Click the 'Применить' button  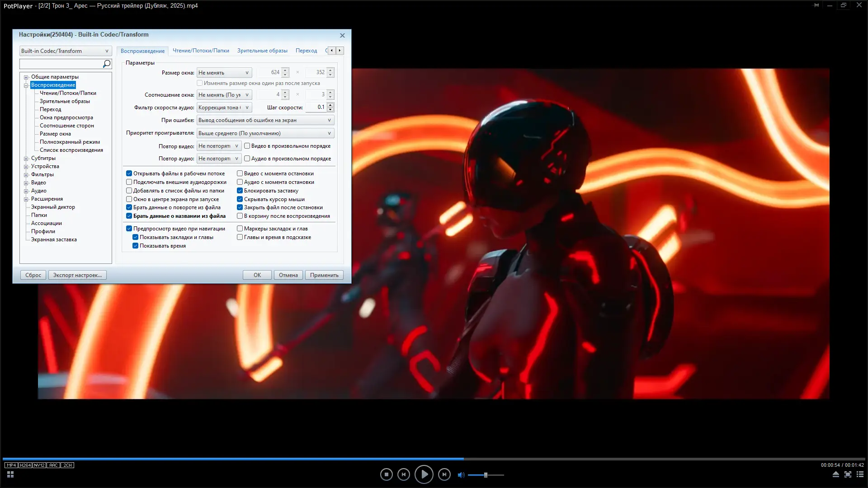pyautogui.click(x=324, y=275)
